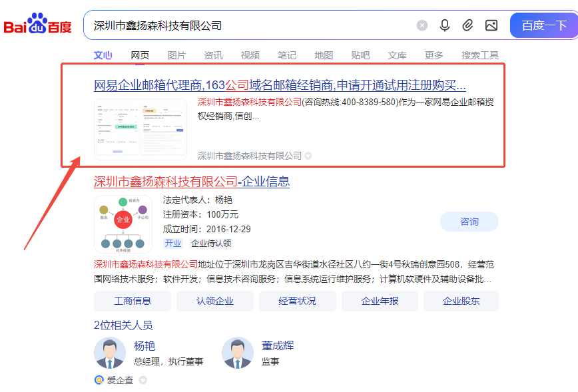Open the 经营状况 button
This screenshot has width=578, height=392.
click(x=298, y=301)
